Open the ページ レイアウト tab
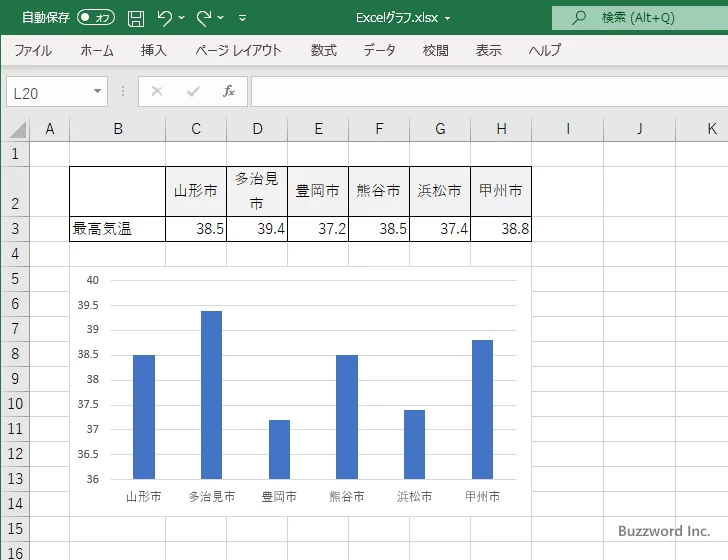Viewport: 728px width, 560px height. tap(238, 50)
